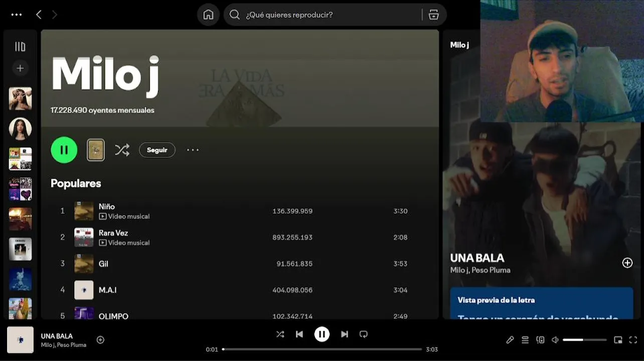Click the 17.228.490 oyentes mensuales text

click(x=102, y=110)
